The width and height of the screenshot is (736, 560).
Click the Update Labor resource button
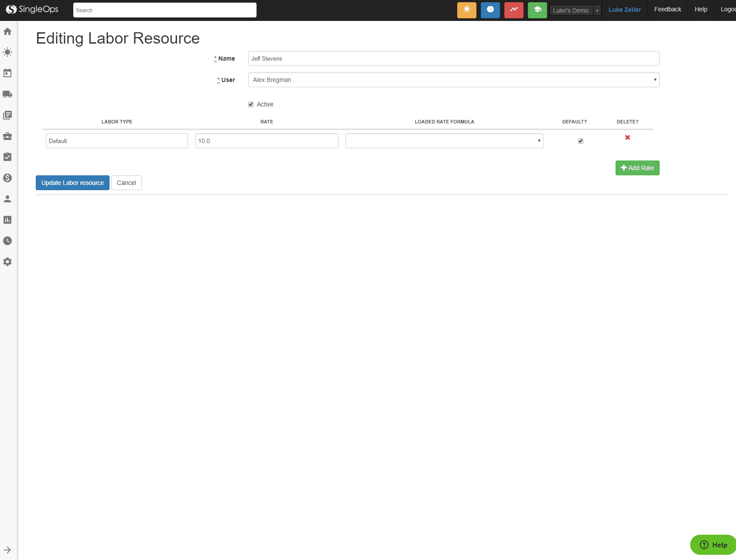click(72, 183)
